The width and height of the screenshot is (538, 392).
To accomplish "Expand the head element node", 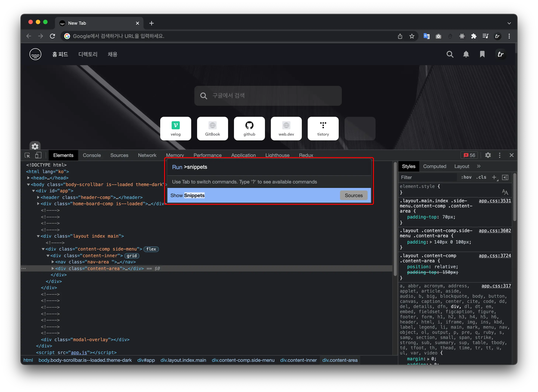I will (x=29, y=178).
